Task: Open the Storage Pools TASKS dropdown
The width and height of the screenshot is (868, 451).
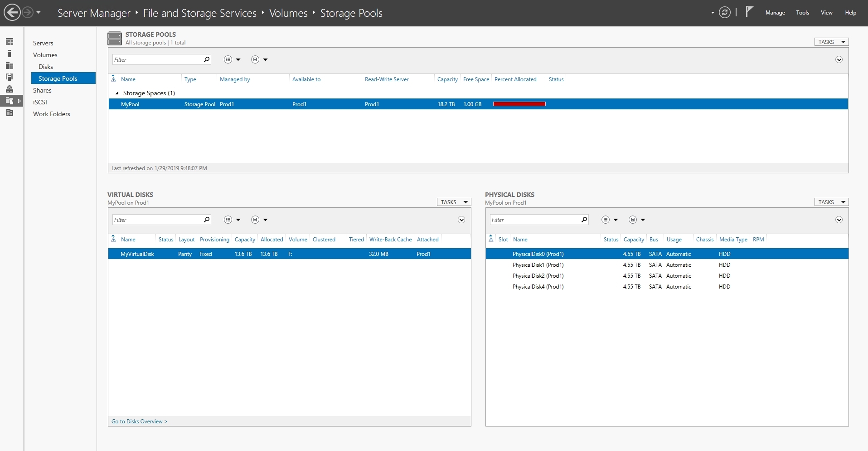Action: (x=831, y=41)
